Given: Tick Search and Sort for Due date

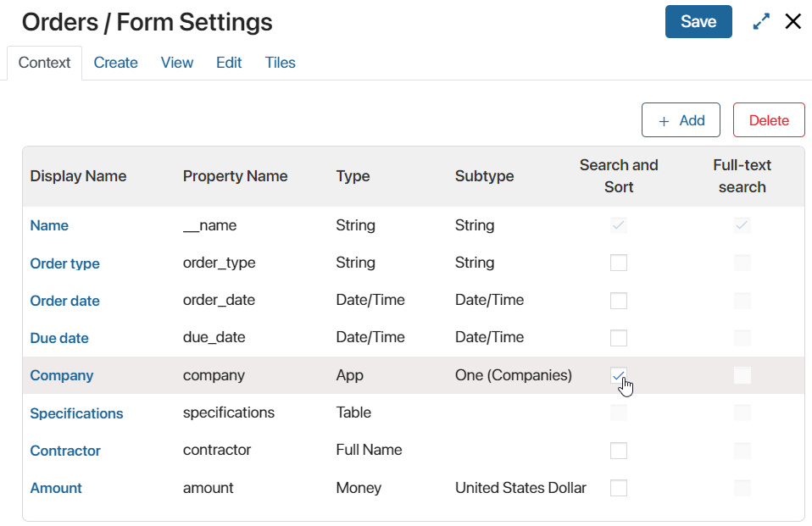Looking at the screenshot, I should 618,338.
